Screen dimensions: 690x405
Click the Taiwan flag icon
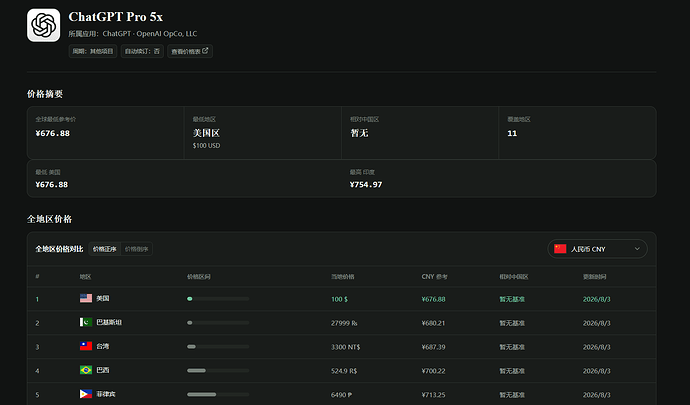[x=86, y=346]
